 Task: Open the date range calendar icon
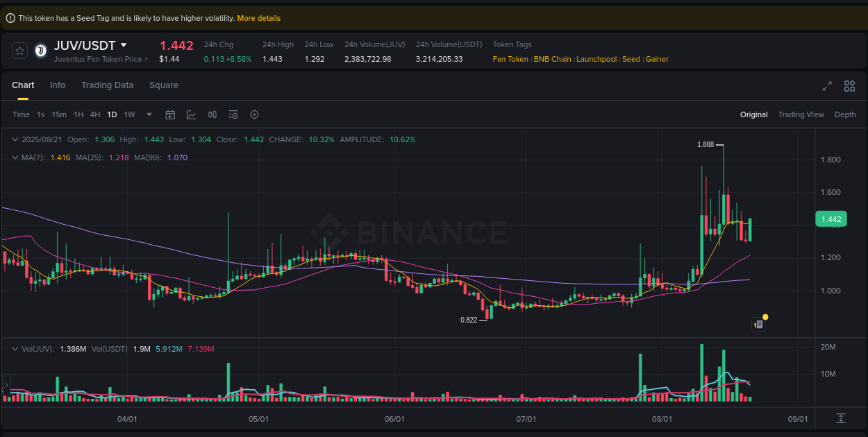170,114
